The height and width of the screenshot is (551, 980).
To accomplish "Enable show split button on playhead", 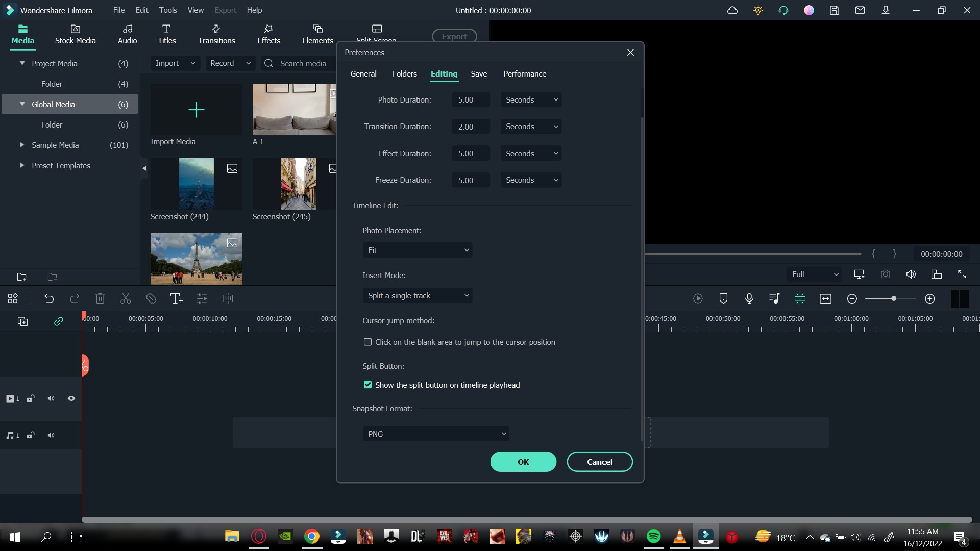I will [368, 385].
